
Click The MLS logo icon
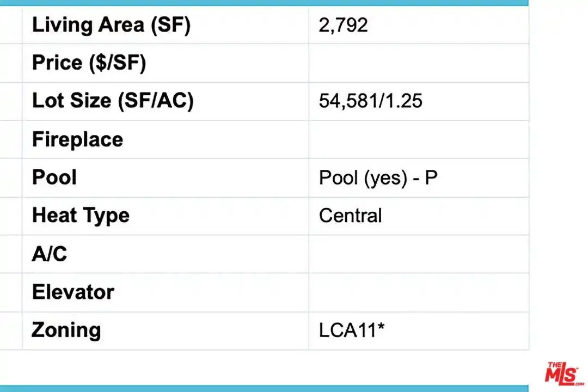[x=565, y=373]
